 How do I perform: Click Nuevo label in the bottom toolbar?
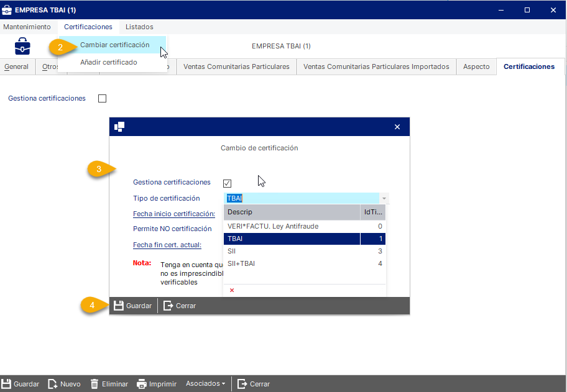point(70,384)
